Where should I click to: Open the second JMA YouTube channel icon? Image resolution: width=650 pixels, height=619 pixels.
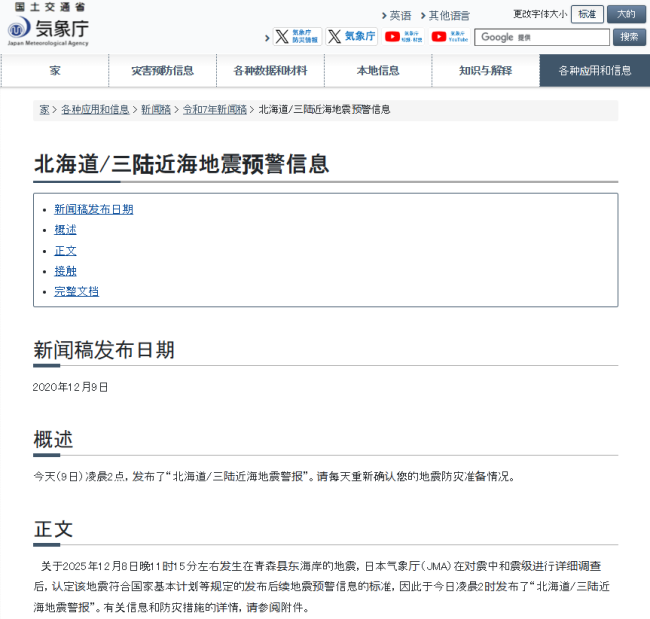pyautogui.click(x=450, y=37)
